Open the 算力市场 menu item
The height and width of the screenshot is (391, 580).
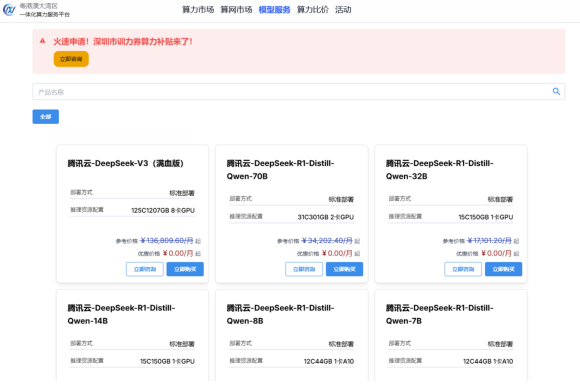point(198,10)
